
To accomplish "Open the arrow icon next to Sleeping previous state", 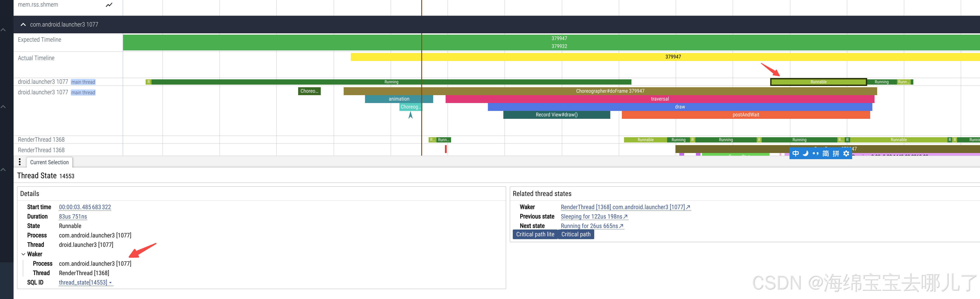I will click(x=626, y=217).
